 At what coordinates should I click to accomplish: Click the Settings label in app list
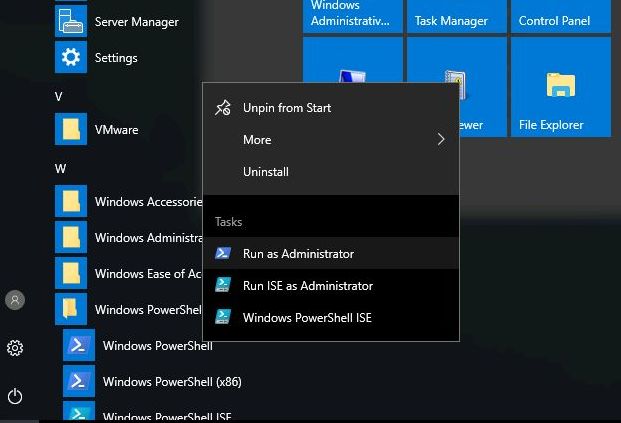(x=116, y=58)
